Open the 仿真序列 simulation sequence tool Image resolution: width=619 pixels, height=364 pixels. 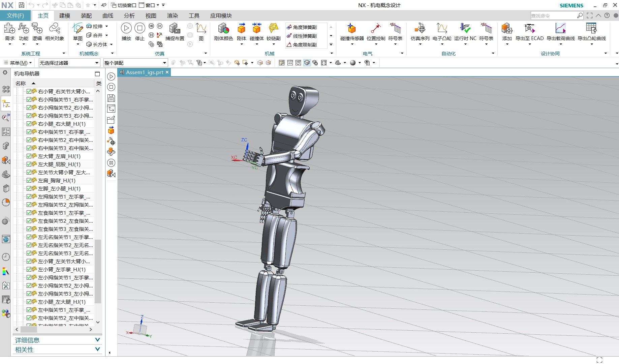point(420,28)
